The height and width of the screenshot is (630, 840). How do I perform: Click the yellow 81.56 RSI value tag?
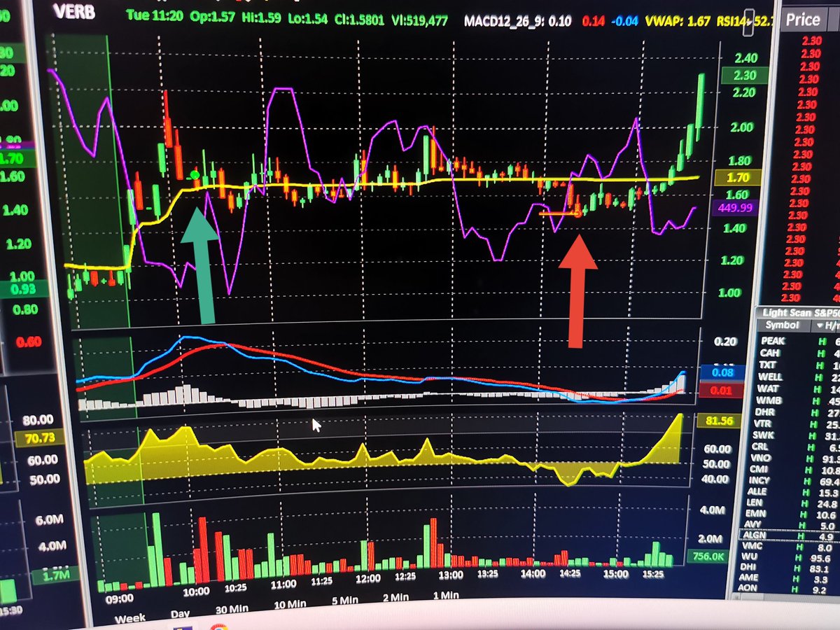(x=718, y=422)
